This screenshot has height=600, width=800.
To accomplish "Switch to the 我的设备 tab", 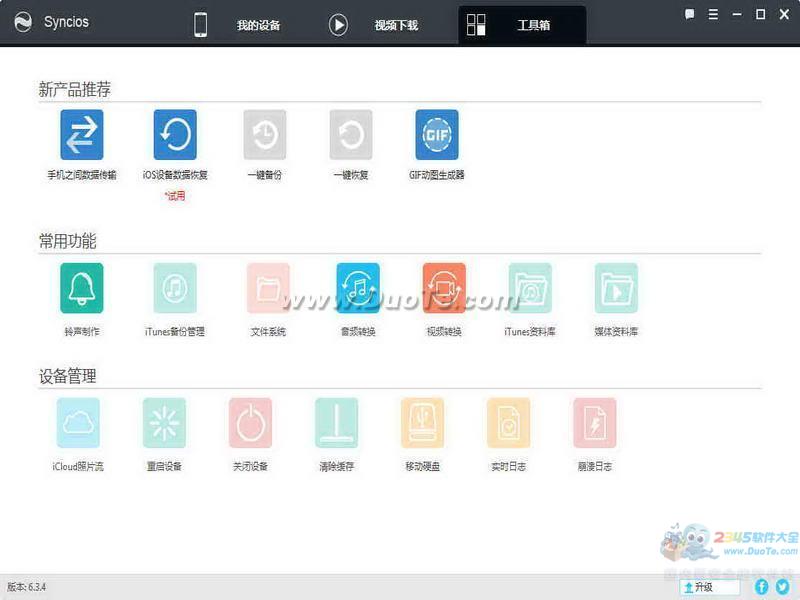I will coord(237,24).
